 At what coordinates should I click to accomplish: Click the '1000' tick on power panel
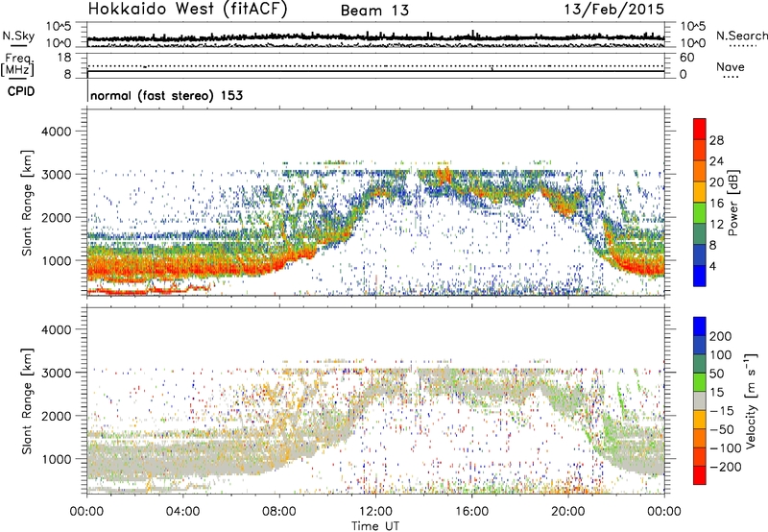(57, 260)
